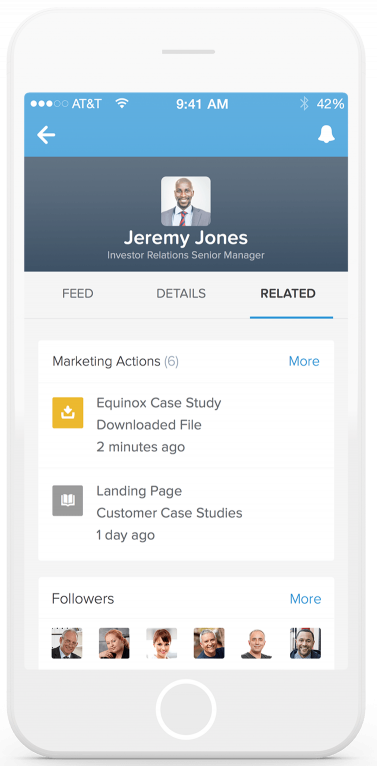The image size is (377, 766).
Task: Tap the Customer Case Studies text
Action: pyautogui.click(x=169, y=513)
